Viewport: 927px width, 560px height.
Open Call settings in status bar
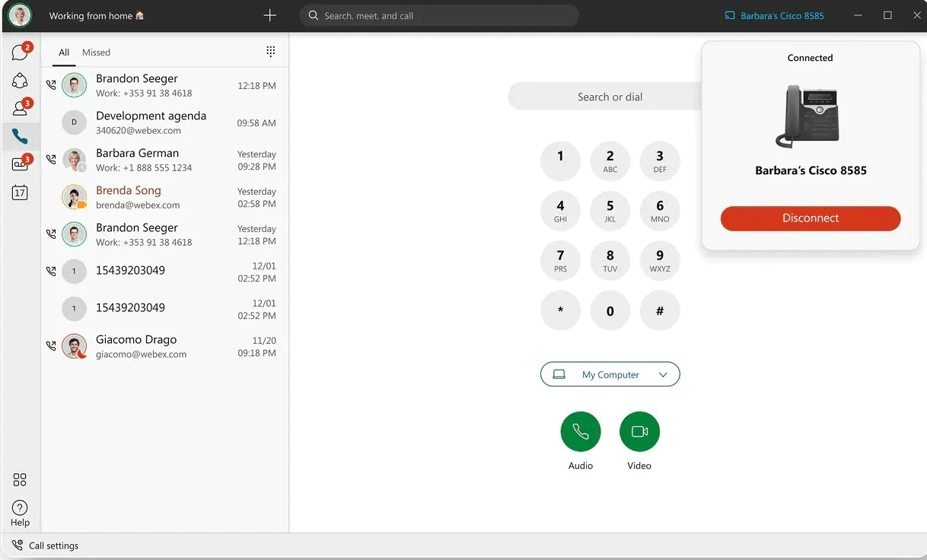pos(46,546)
